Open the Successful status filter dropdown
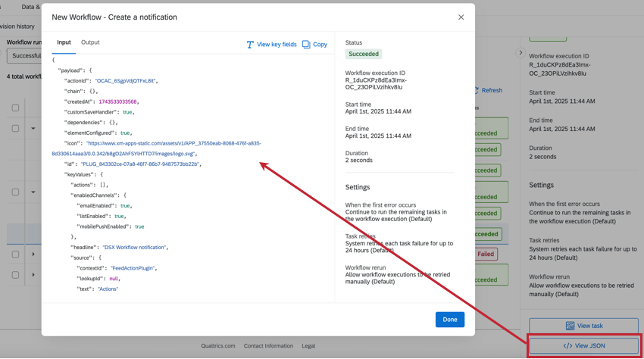 pyautogui.click(x=24, y=55)
